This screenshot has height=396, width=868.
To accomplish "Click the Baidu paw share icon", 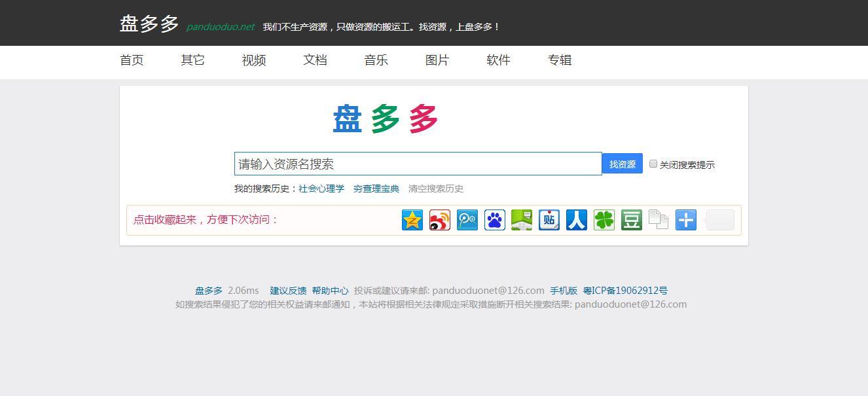I will tap(495, 220).
